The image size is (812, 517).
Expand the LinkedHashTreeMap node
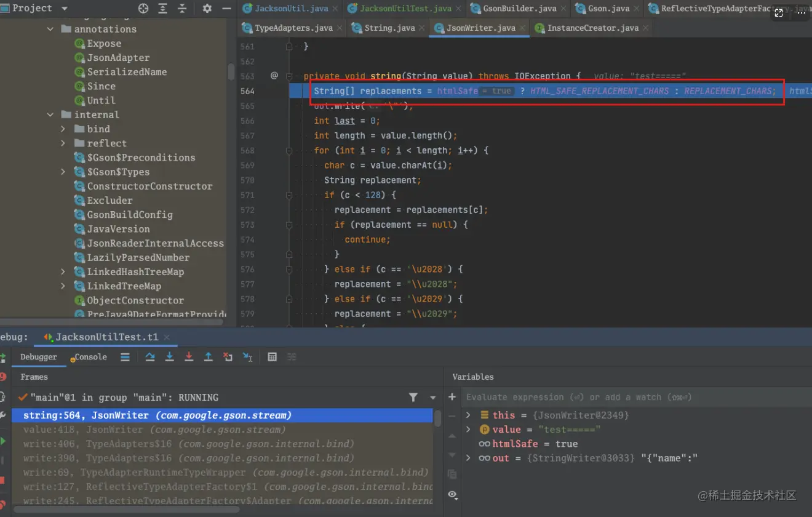tap(63, 271)
